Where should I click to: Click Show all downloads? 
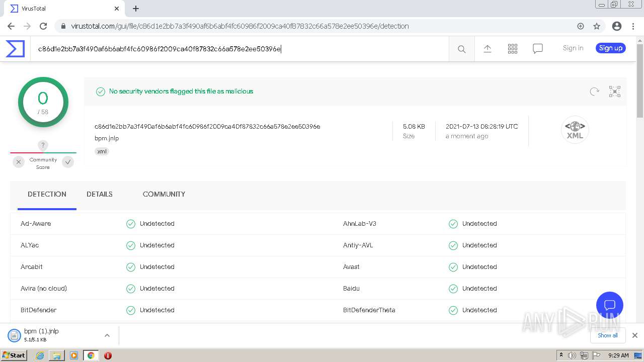click(607, 335)
